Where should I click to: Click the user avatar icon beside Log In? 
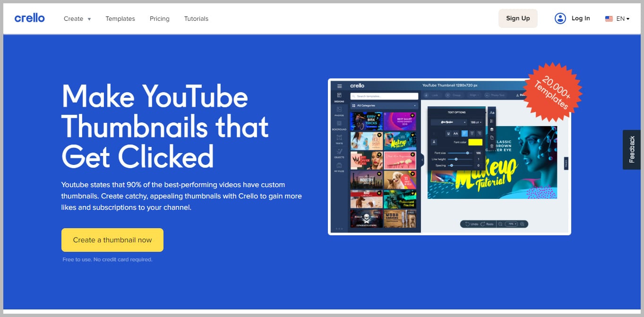click(560, 18)
